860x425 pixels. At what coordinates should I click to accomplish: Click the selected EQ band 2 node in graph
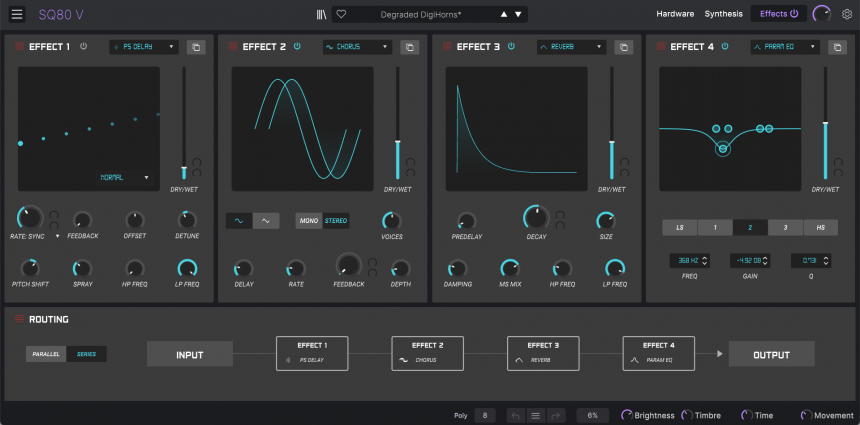(723, 149)
